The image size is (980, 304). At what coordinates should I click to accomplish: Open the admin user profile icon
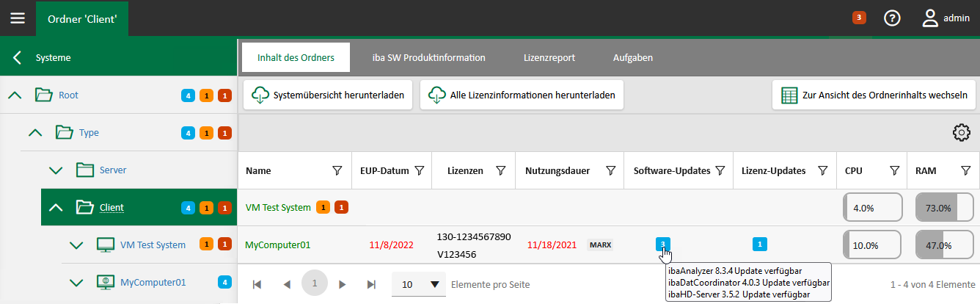point(930,18)
